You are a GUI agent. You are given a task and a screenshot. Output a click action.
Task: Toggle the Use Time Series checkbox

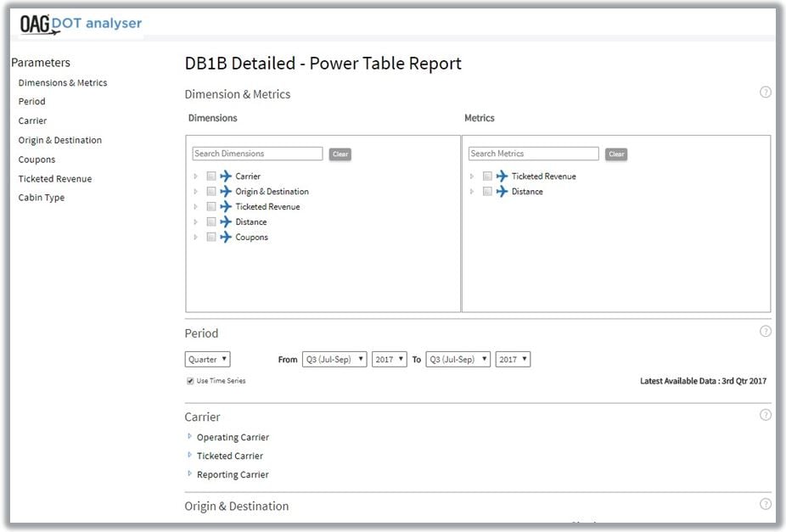(190, 381)
